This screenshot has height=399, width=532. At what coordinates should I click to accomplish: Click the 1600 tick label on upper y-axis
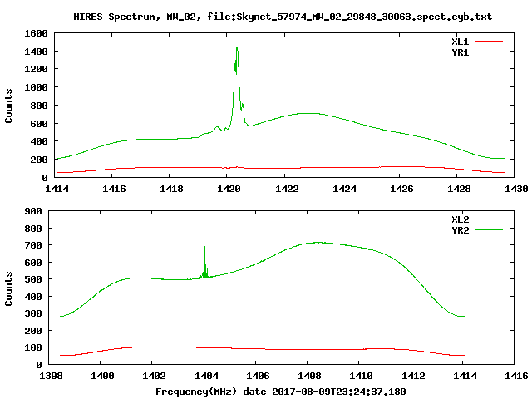[35, 34]
